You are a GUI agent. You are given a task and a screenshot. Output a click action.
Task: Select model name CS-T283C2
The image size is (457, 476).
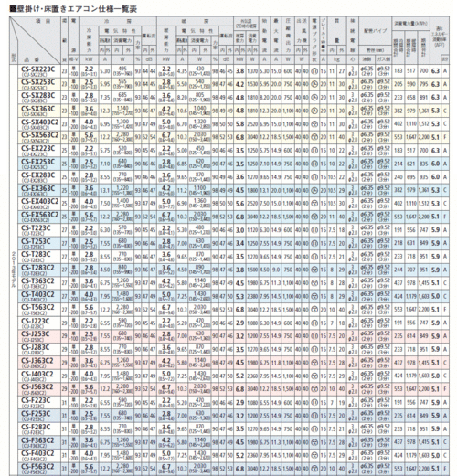tap(37, 268)
